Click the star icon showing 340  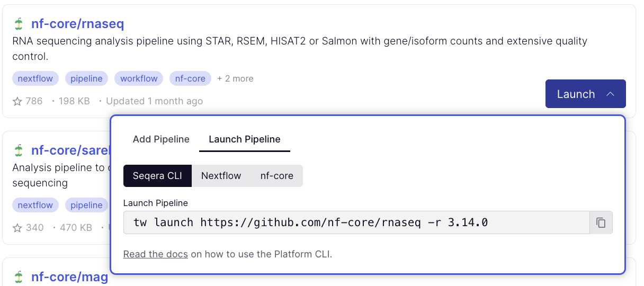(x=17, y=228)
